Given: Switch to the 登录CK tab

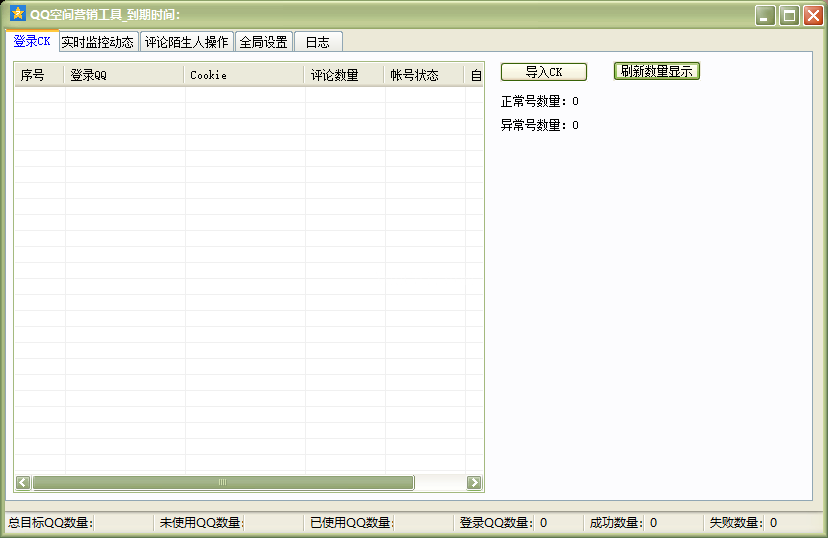Looking at the screenshot, I should click(x=31, y=41).
